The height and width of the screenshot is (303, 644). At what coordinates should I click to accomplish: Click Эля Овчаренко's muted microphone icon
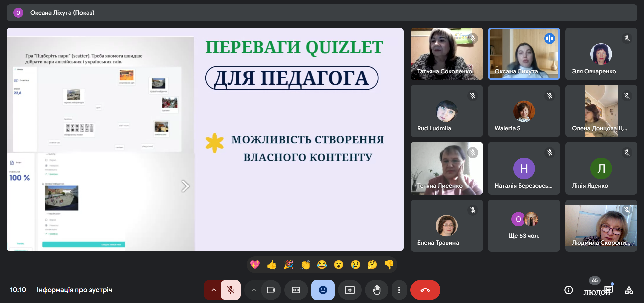627,38
